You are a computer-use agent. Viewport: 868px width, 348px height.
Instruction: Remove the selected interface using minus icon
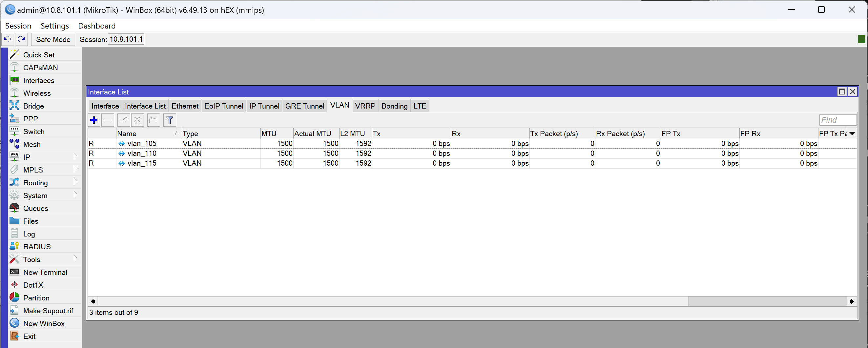pos(108,120)
